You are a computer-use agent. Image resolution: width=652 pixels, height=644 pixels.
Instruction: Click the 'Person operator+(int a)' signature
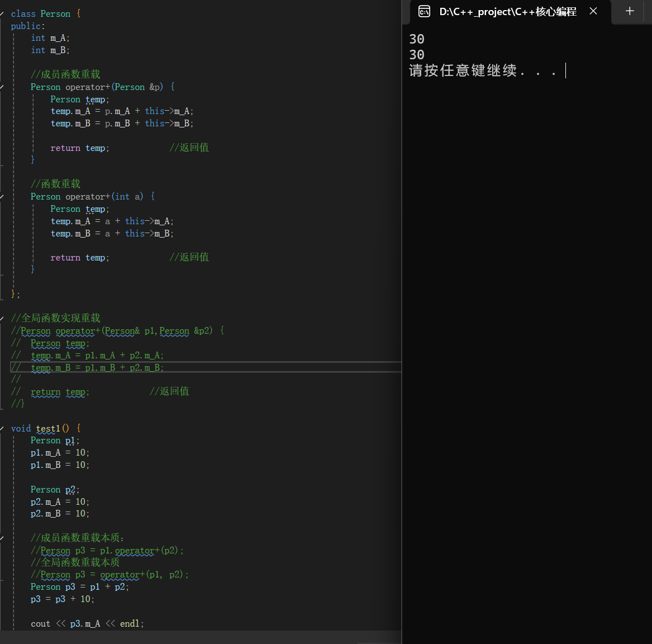click(x=93, y=196)
